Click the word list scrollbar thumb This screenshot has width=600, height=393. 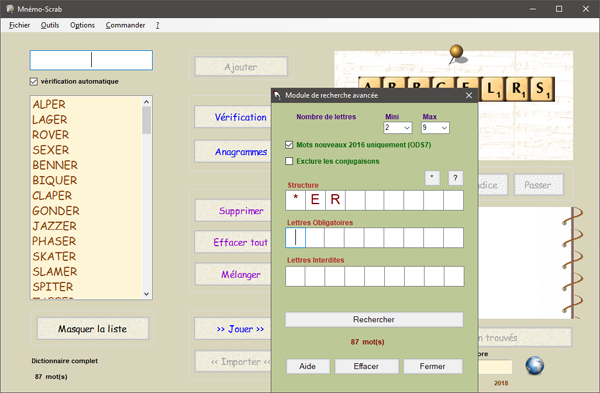tap(147, 120)
